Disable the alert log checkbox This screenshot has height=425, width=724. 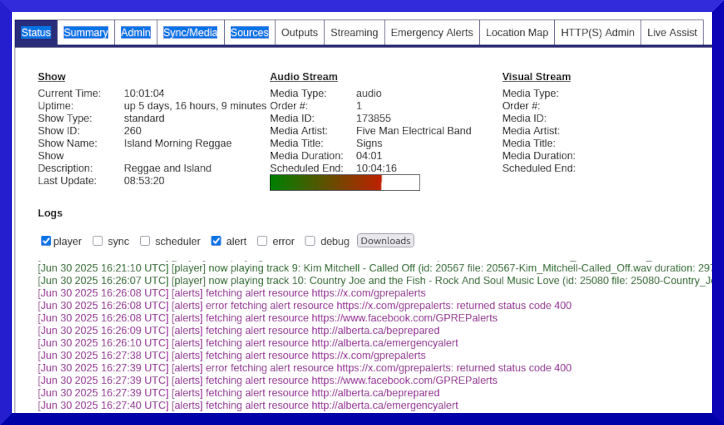[x=216, y=241]
